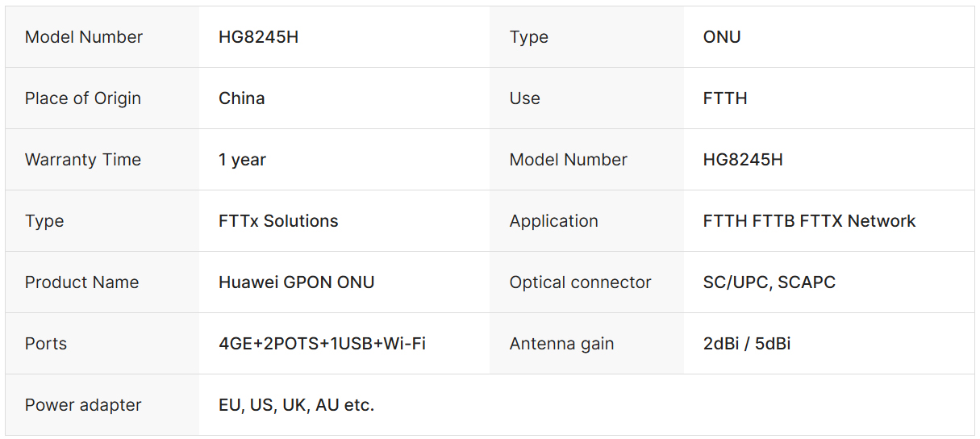Click the "Use" label cell
The width and height of the screenshot is (980, 439).
[525, 98]
